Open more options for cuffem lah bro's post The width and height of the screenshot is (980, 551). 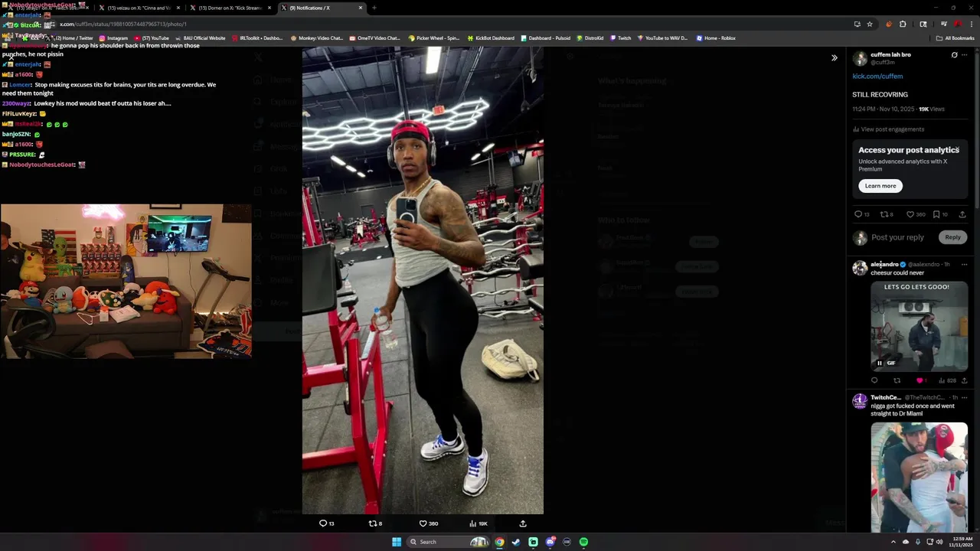click(965, 55)
